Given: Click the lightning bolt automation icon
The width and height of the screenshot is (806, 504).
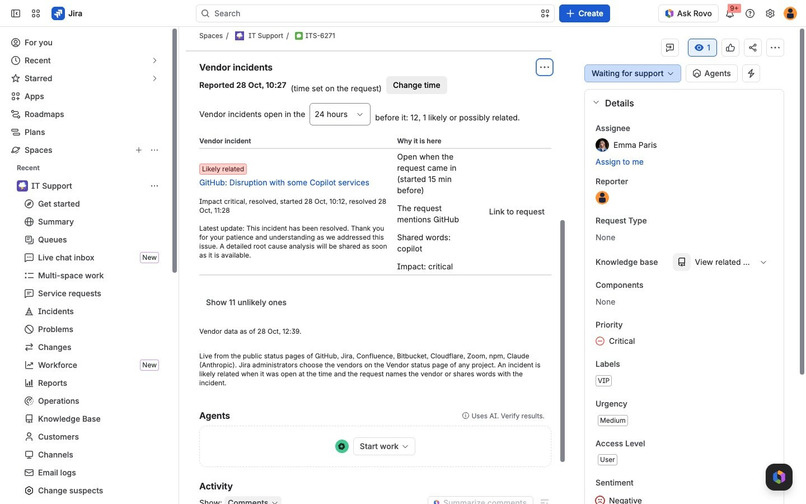Looking at the screenshot, I should click(751, 74).
